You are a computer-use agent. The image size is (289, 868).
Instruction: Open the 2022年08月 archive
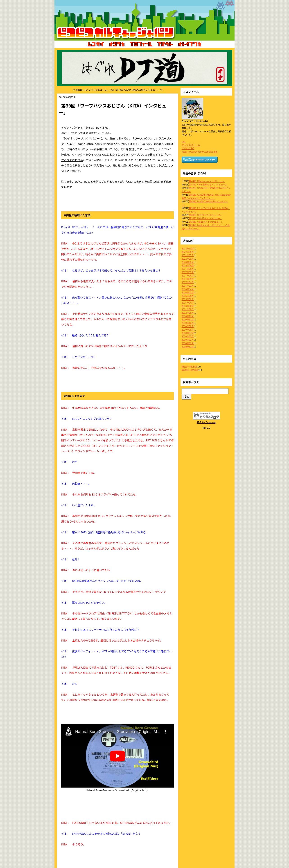pos(187,252)
